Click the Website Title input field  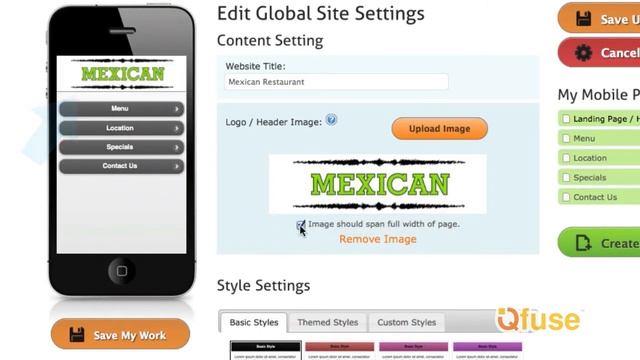tap(336, 82)
